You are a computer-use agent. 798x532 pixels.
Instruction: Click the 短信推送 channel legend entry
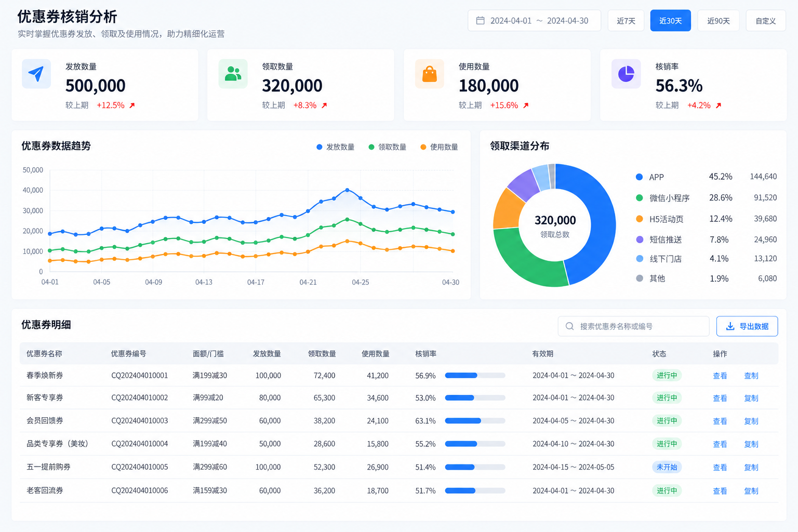659,240
